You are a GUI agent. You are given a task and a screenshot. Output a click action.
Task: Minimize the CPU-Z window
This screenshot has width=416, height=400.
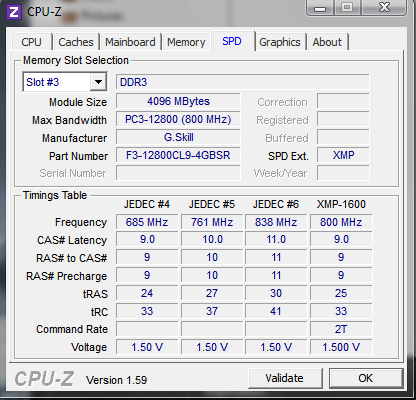pyautogui.click(x=320, y=7)
